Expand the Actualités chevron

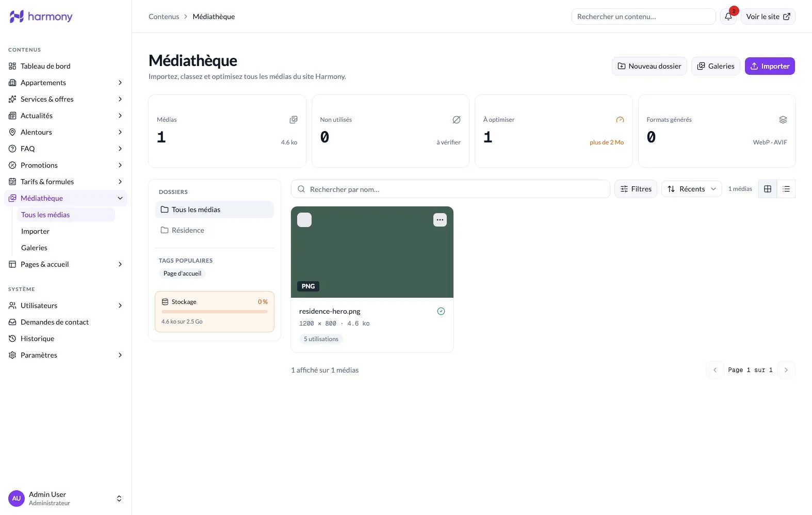120,116
